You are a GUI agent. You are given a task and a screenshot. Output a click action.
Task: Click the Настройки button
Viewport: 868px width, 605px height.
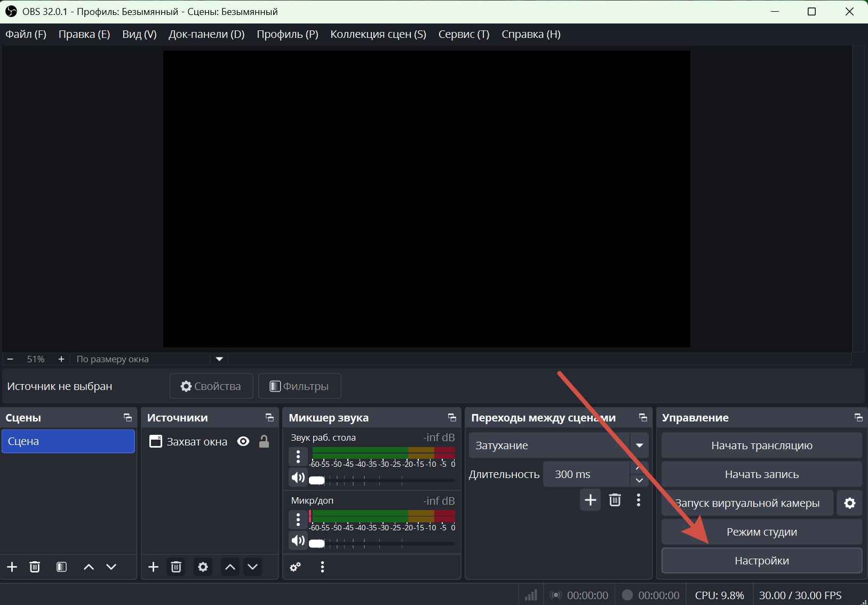point(761,561)
